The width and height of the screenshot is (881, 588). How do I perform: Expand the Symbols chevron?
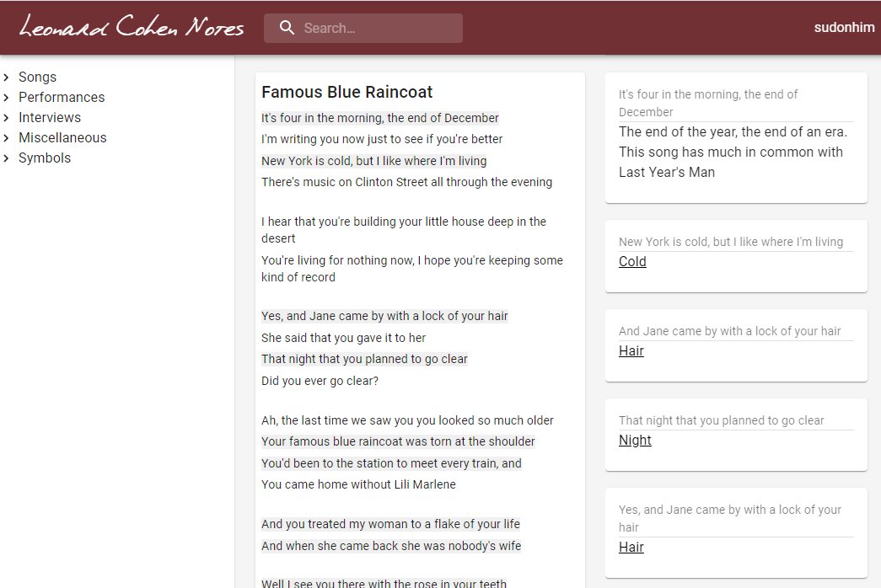point(6,158)
